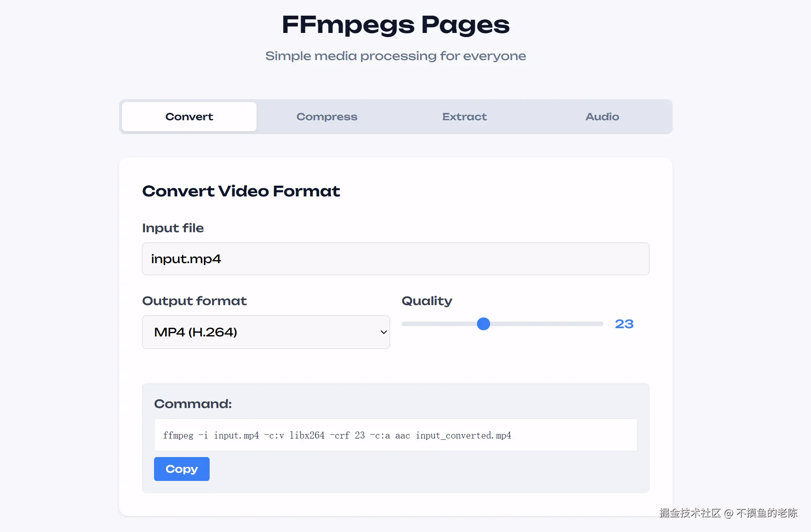This screenshot has height=532, width=811.
Task: Click the "Simple media processing for everyone" subtitle
Action: click(x=395, y=56)
